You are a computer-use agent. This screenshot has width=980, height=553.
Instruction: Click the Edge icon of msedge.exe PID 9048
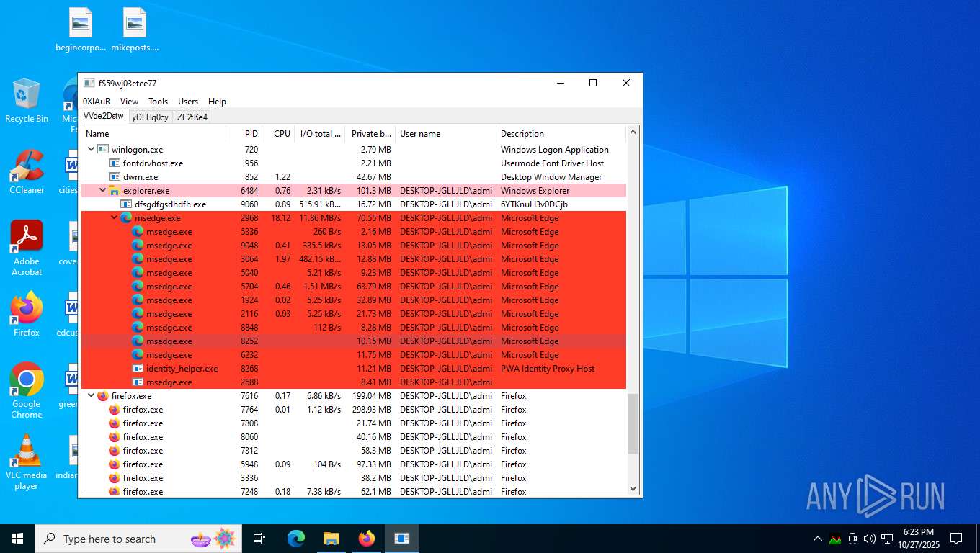[138, 246]
